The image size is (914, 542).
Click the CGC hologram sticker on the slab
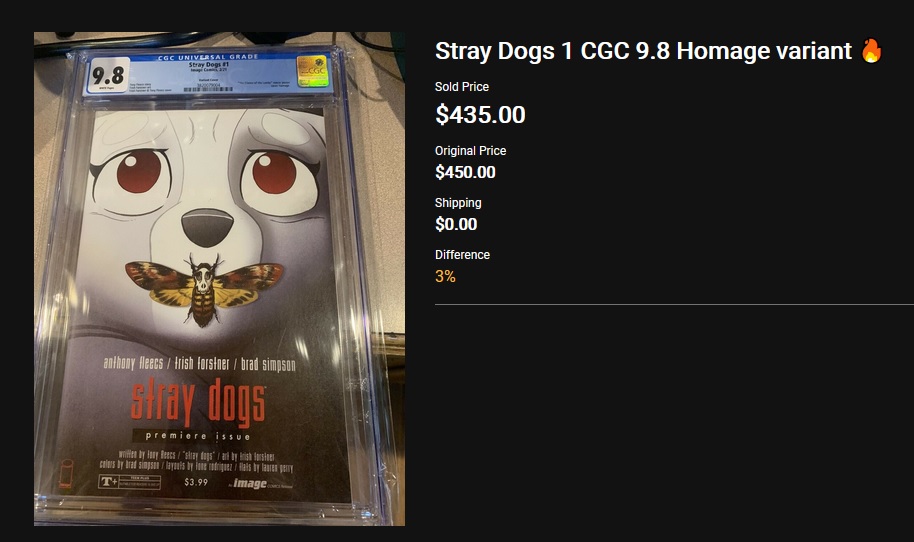point(312,71)
